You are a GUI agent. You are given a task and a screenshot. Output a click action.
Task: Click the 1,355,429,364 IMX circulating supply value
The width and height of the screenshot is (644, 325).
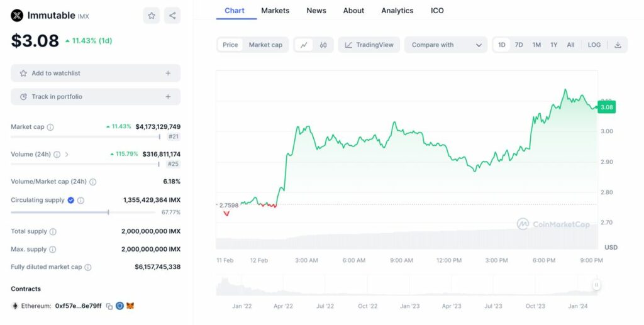click(x=152, y=201)
